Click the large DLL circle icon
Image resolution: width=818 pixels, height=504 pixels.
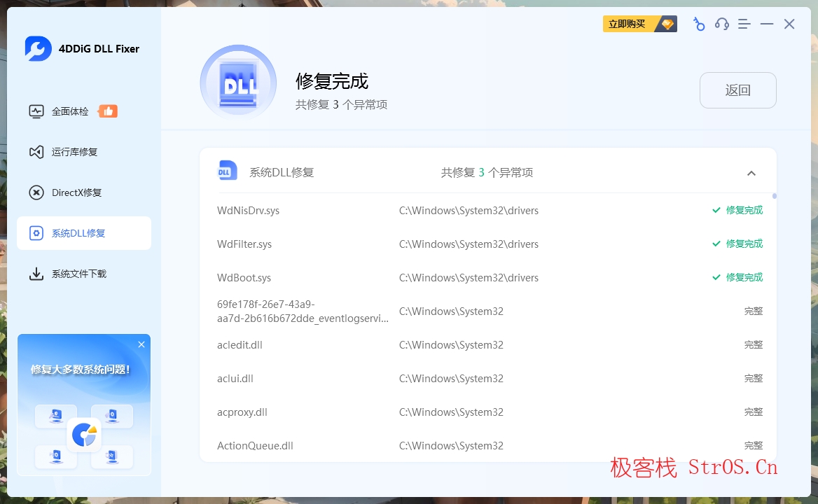click(238, 83)
